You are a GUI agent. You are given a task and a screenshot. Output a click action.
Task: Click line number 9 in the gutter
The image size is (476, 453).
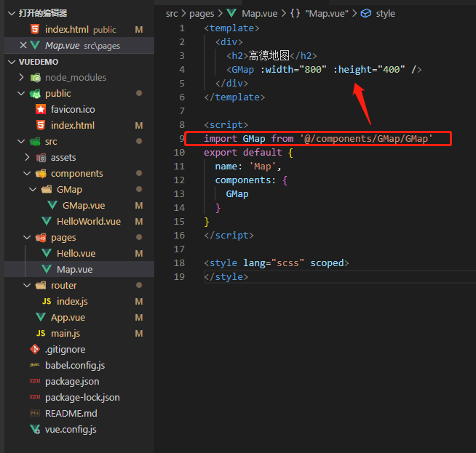pos(181,139)
